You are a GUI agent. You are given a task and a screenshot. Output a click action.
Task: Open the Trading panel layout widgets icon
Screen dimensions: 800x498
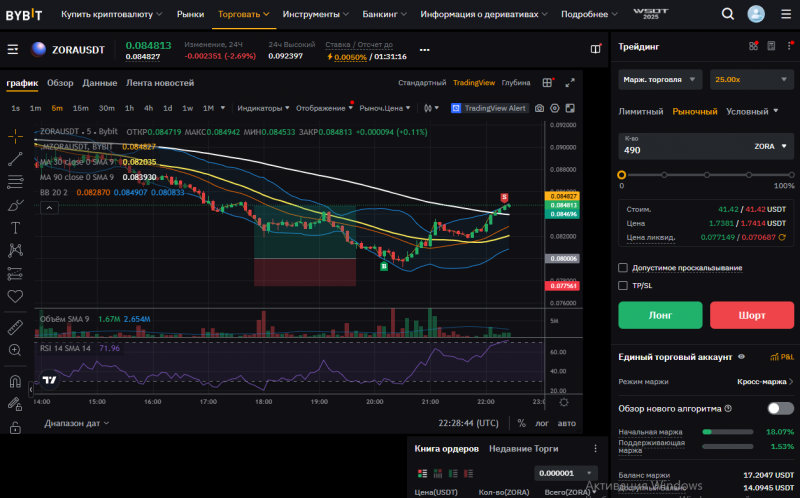(753, 46)
